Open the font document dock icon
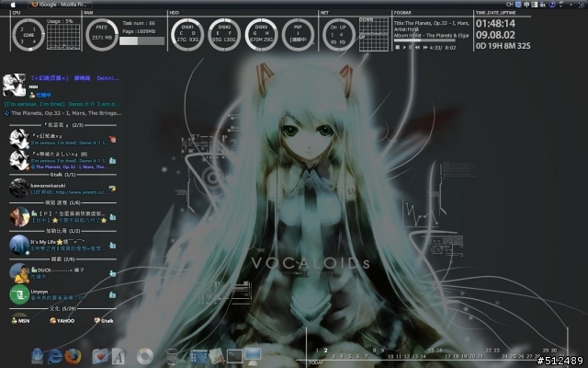Viewport: 588px width, 368px height. click(119, 356)
